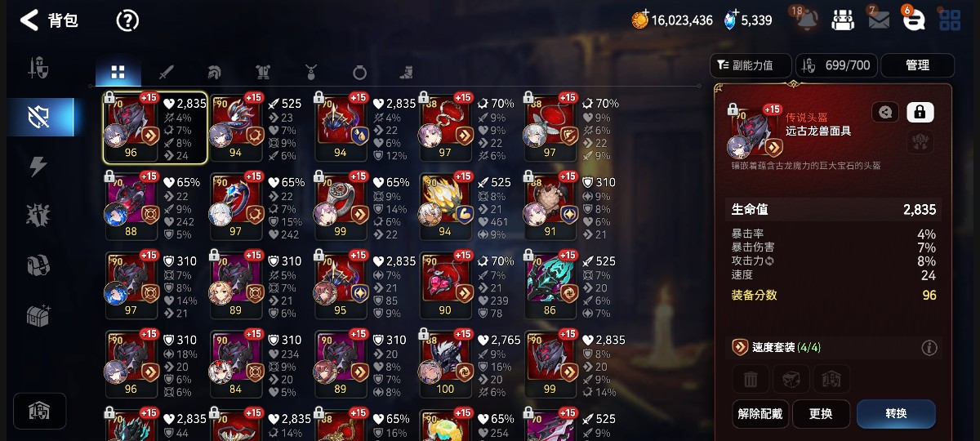The height and width of the screenshot is (441, 980).
Task: Open the lightning bolt sidebar category
Action: click(x=38, y=166)
